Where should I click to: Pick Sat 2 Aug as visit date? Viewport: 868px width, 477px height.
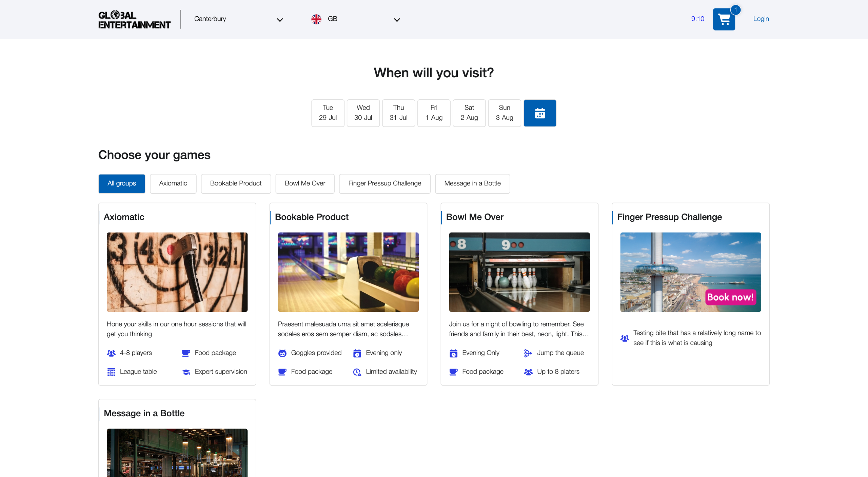coord(469,113)
